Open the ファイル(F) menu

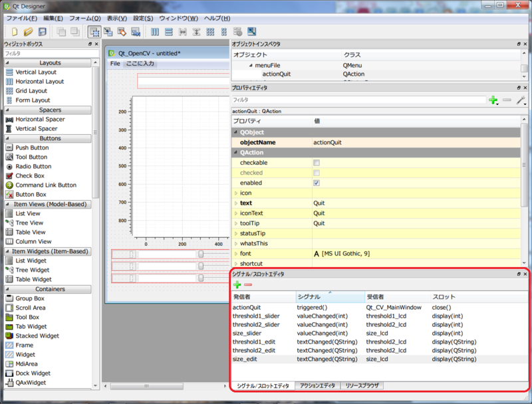22,19
